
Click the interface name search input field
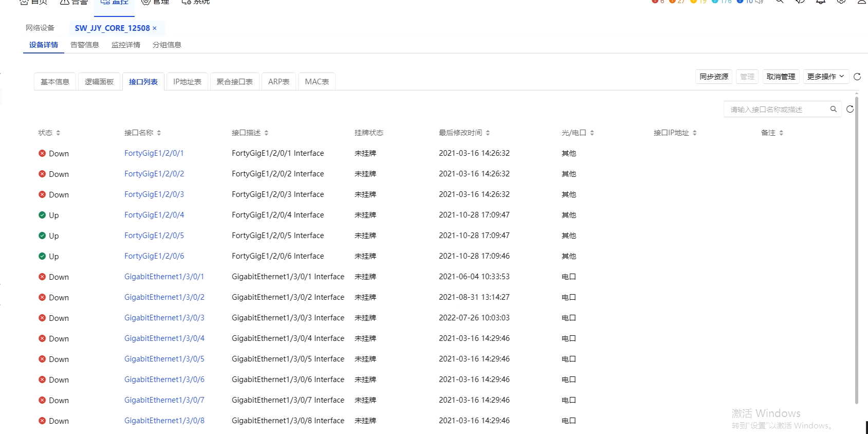pos(776,110)
